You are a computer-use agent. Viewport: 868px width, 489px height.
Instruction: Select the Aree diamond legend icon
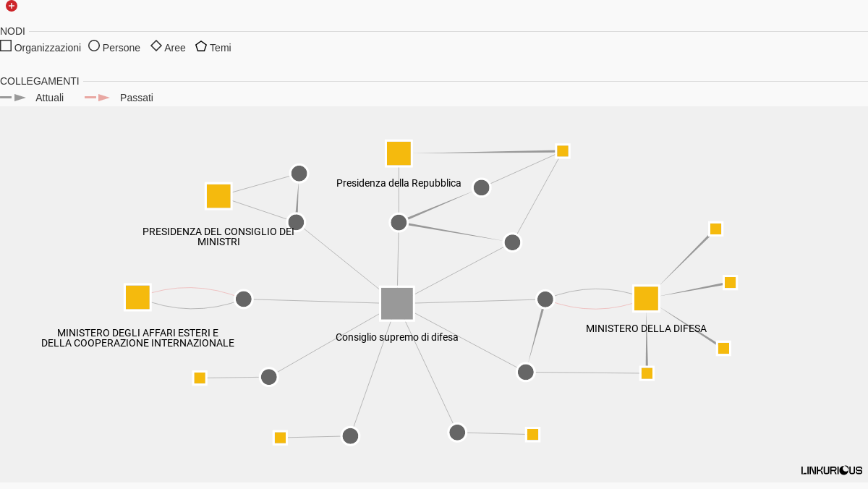[156, 46]
